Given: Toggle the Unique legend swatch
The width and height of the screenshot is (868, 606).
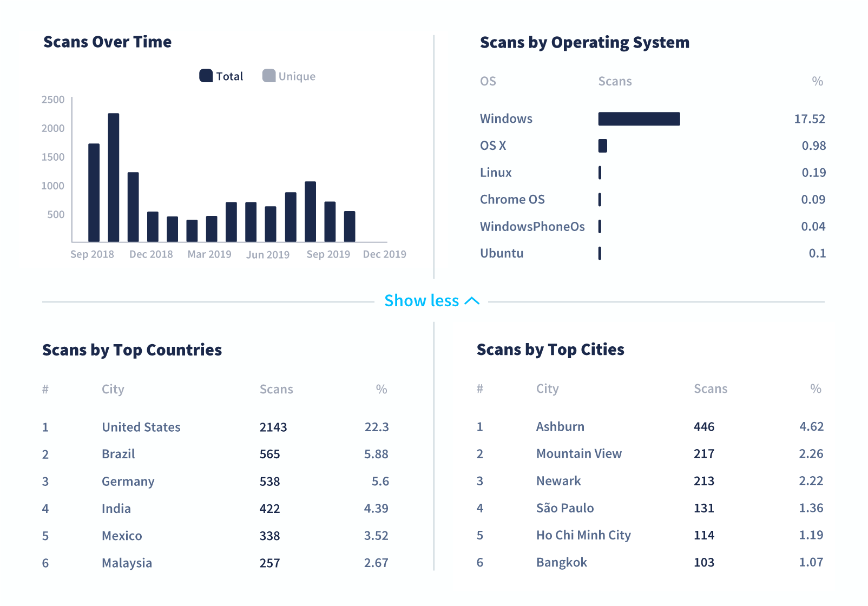Looking at the screenshot, I should (x=268, y=76).
